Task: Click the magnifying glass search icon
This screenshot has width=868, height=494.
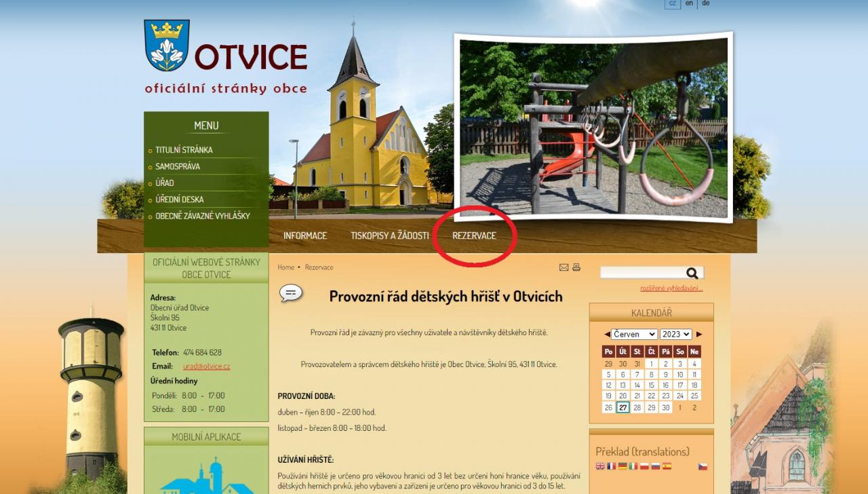Action: coord(692,273)
